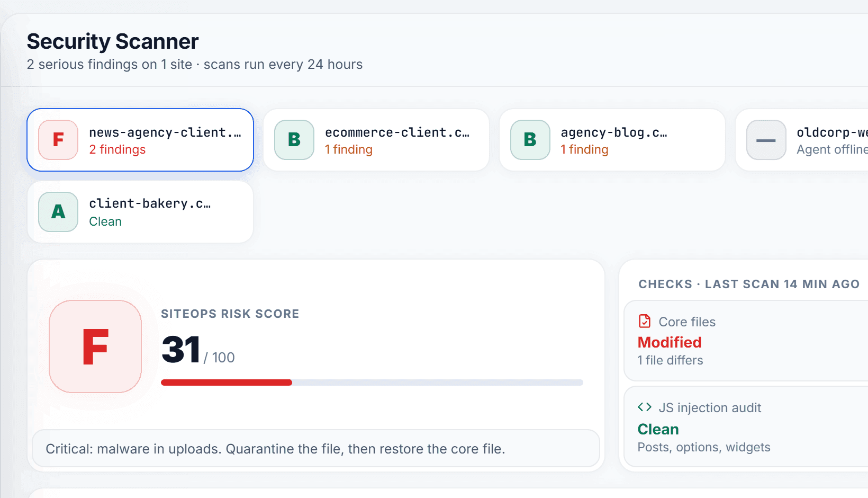This screenshot has height=498, width=868.
Task: Click the '2 findings' text
Action: tap(117, 149)
